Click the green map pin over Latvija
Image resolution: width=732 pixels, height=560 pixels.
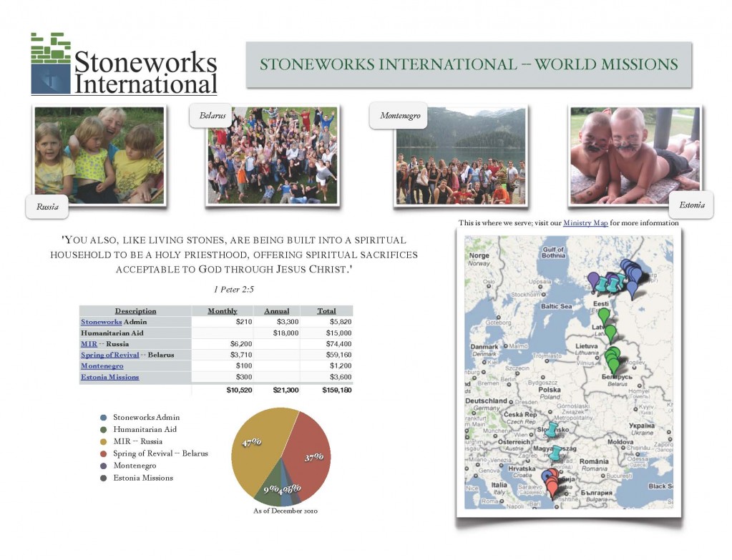point(610,334)
